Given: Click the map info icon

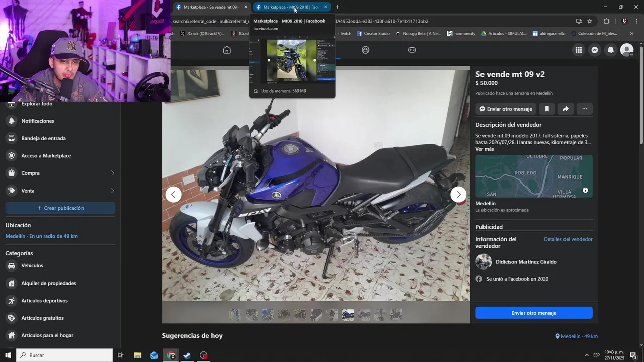Looking at the screenshot, I should (585, 190).
